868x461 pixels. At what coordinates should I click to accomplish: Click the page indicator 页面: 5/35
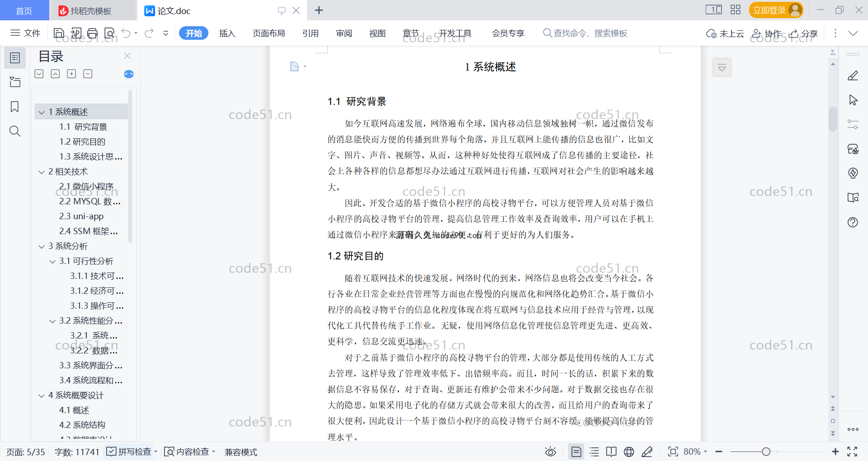(x=26, y=452)
